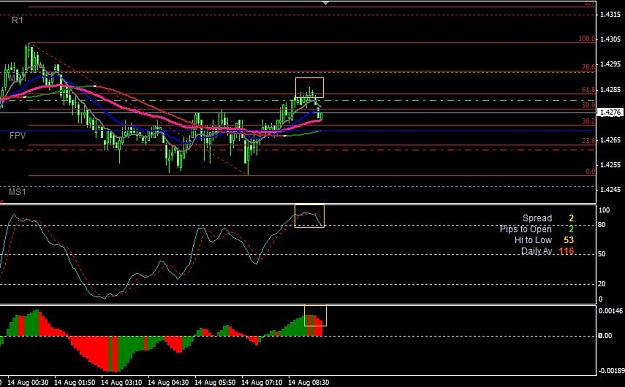The image size is (625, 387).
Task: Select the Fibonacci 23.6 level label
Action: (x=588, y=140)
